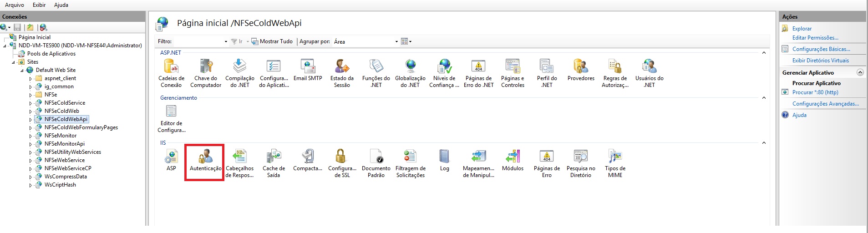Click Procurar *:80 (http) link
Screen dimensions: 868x233
(815, 92)
